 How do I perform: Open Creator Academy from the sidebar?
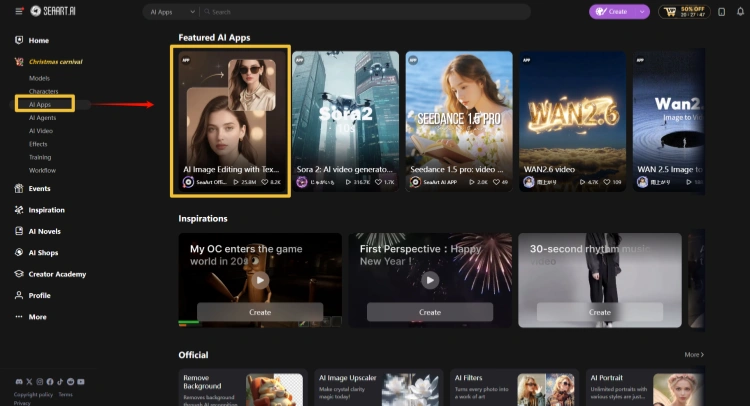click(x=56, y=274)
